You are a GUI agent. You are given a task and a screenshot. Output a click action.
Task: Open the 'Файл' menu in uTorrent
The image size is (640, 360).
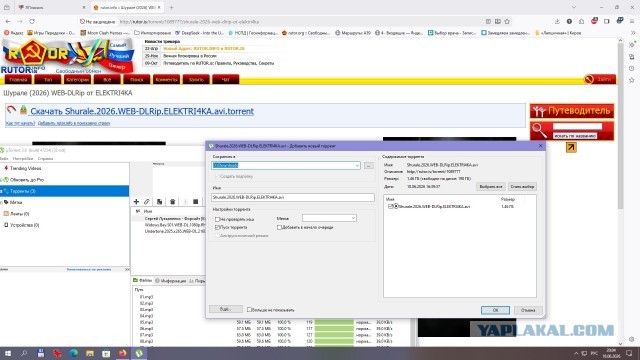[x=4, y=158]
